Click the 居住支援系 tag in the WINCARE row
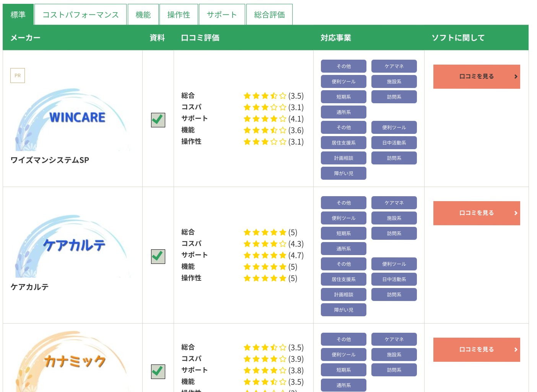 tap(343, 143)
